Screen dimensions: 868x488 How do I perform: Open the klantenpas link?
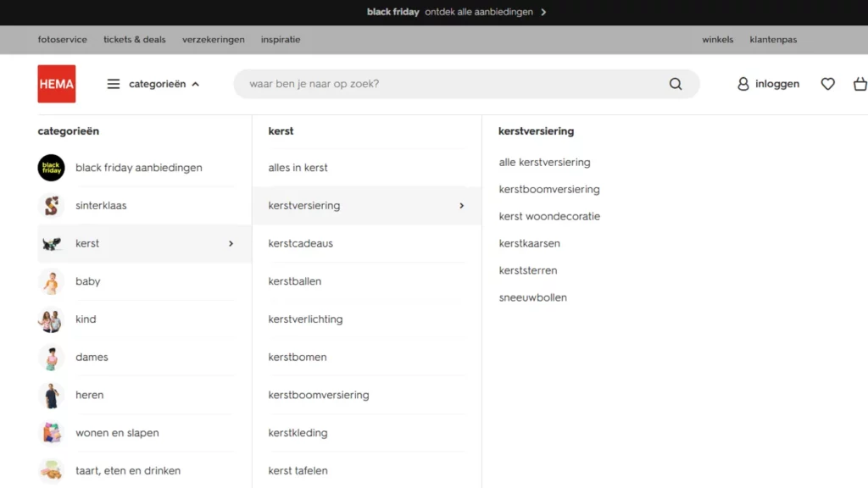tap(772, 39)
